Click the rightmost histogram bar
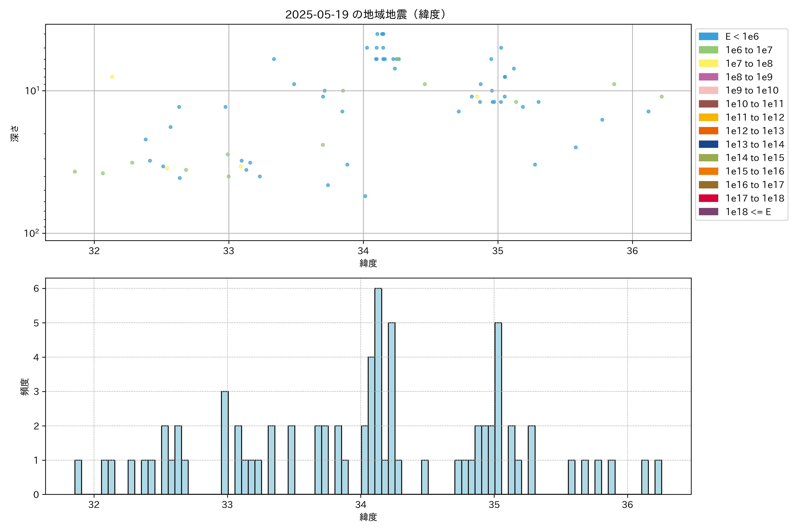 pos(658,477)
